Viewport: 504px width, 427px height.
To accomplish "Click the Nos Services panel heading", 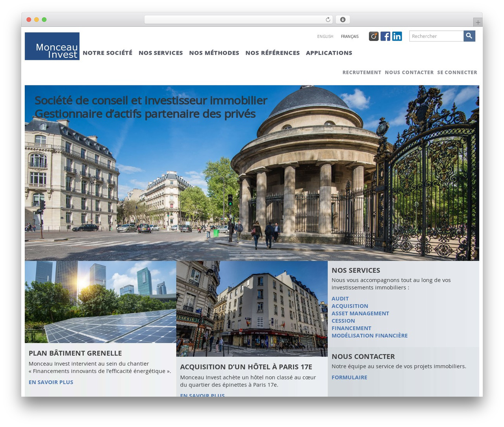I will click(356, 271).
